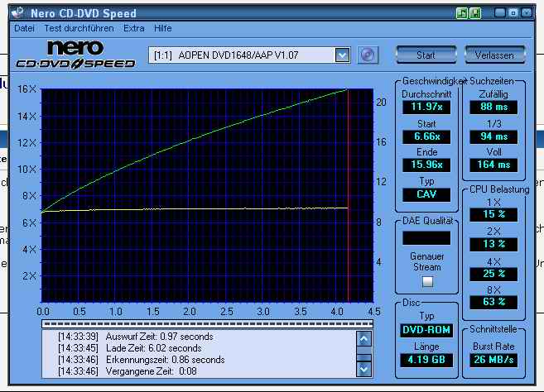Image resolution: width=544 pixels, height=392 pixels.
Task: Click the Erkennungszeit log entry
Action: click(x=142, y=360)
